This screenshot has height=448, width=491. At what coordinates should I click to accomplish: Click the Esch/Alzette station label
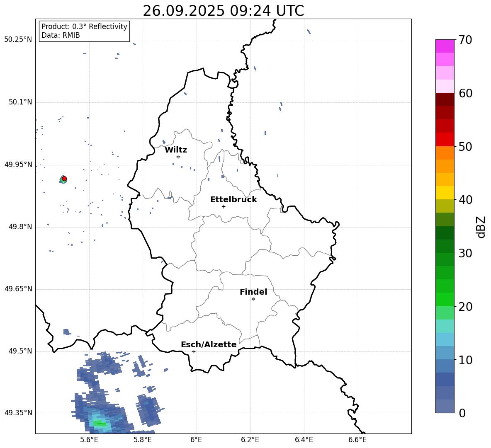point(209,344)
